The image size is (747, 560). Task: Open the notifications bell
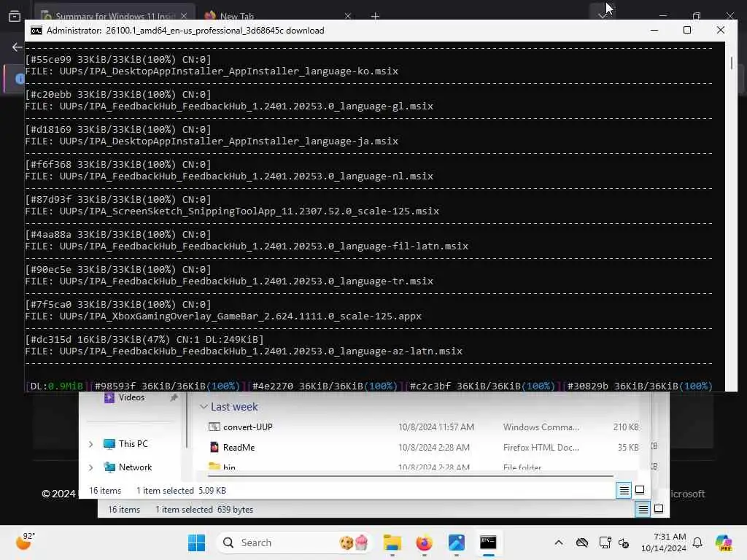(697, 542)
